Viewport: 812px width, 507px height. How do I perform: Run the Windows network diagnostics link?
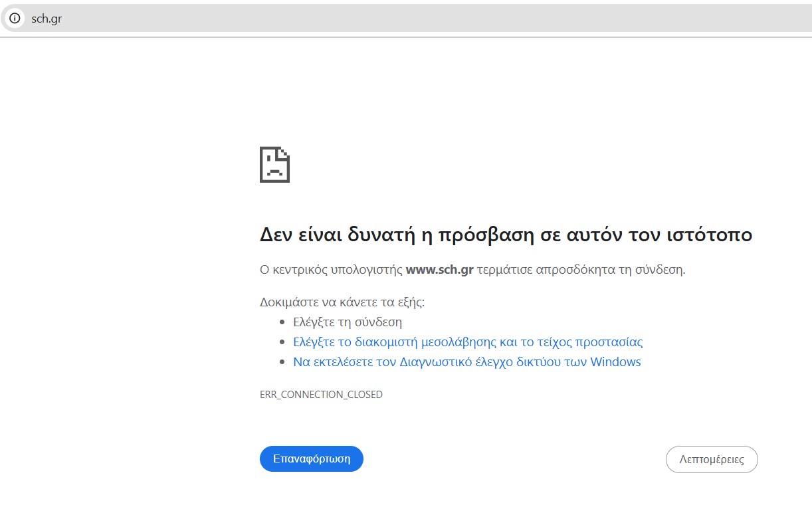click(x=466, y=362)
